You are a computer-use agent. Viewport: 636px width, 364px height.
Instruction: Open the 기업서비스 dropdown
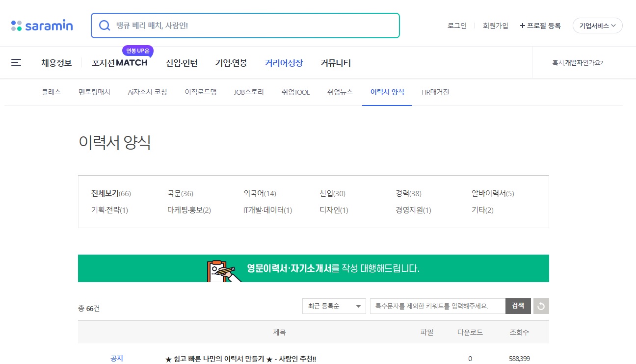[x=597, y=26]
